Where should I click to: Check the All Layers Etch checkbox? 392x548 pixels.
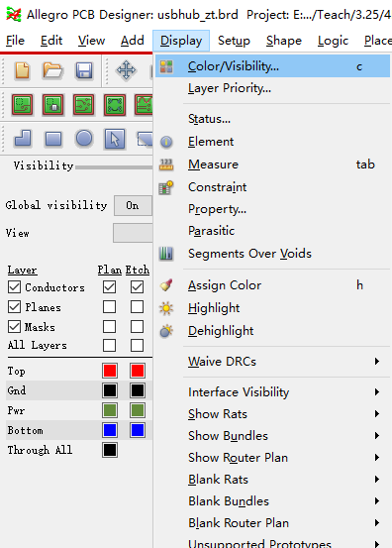click(x=137, y=345)
